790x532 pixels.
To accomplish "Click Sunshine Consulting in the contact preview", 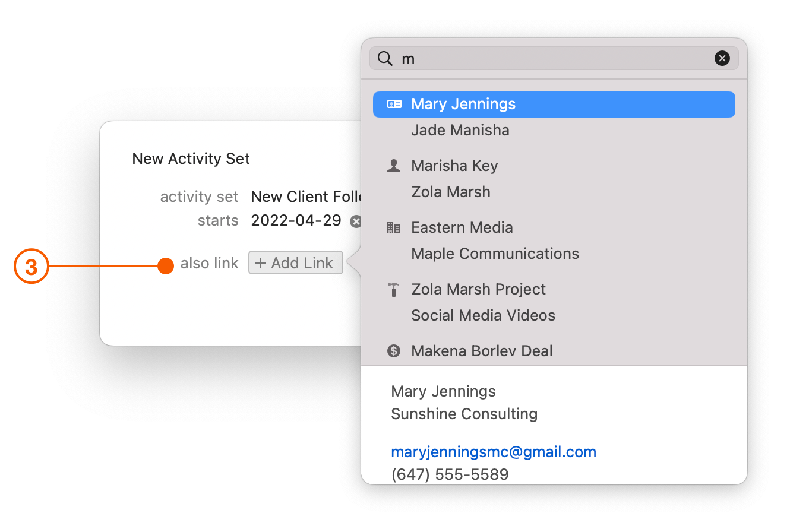I will point(464,414).
